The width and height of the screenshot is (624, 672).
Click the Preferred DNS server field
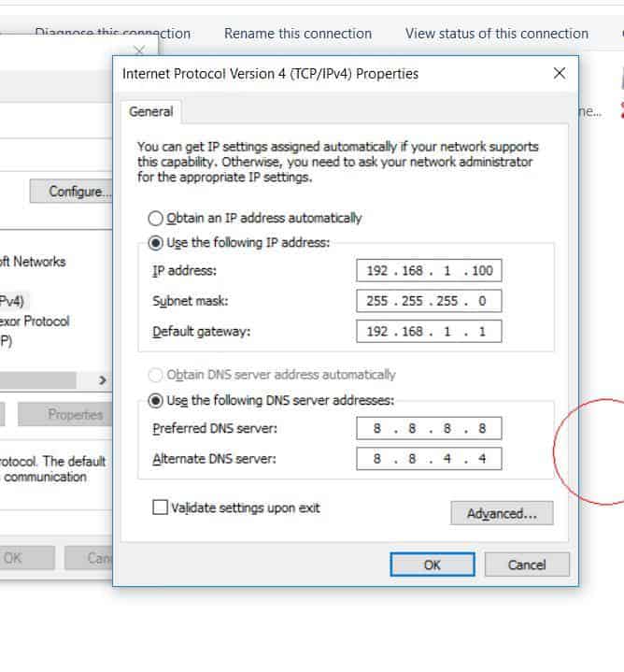point(429,429)
